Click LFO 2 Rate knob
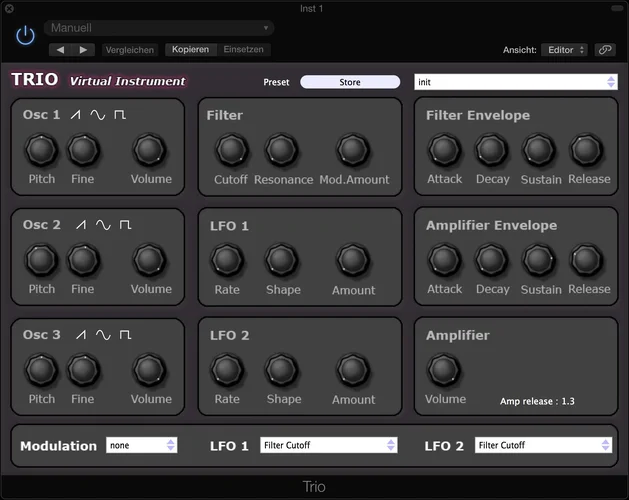The width and height of the screenshot is (629, 500). click(227, 370)
